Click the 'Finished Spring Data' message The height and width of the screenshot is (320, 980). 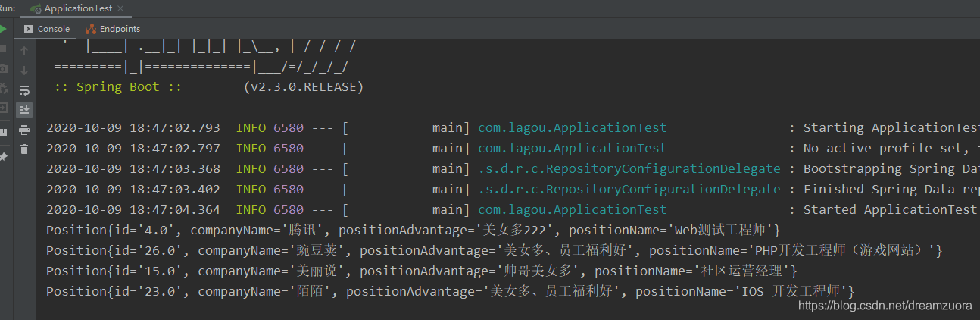click(891, 190)
